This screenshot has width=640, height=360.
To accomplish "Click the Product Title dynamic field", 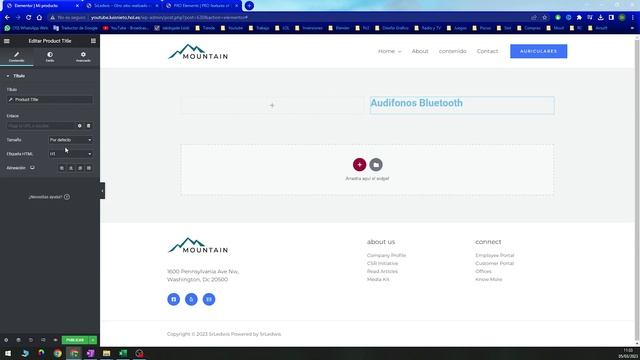I will pyautogui.click(x=50, y=100).
